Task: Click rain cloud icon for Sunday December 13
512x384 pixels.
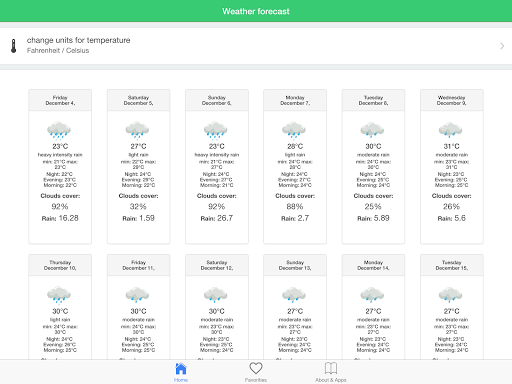Action: pos(294,295)
